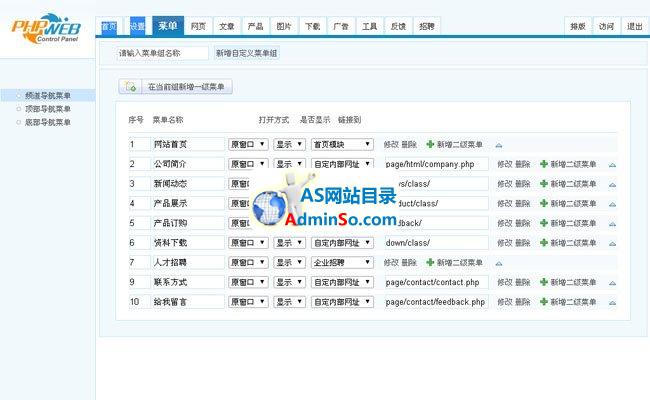
Task: Click the up-arrow icon in the 产品展示 row
Action: coord(612,204)
